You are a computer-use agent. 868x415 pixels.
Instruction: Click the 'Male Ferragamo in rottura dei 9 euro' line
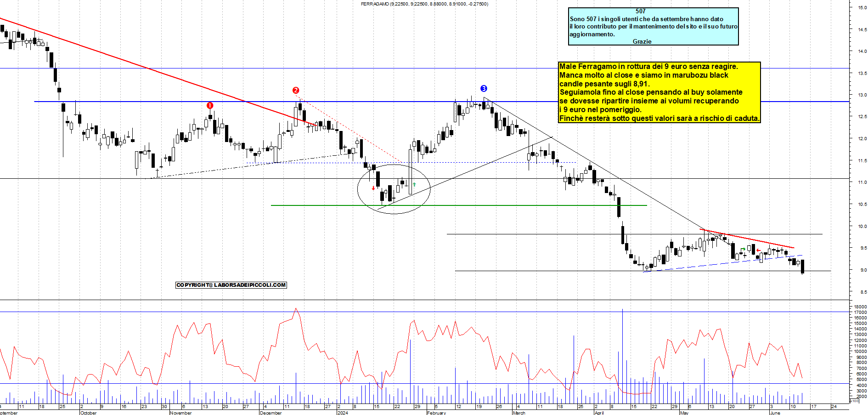click(648, 66)
